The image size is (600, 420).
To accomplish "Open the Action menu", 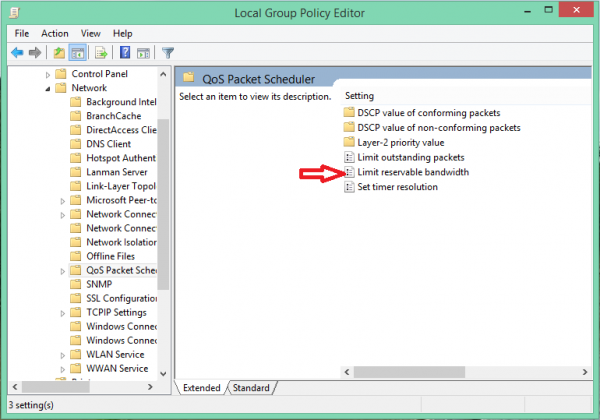I will (55, 34).
